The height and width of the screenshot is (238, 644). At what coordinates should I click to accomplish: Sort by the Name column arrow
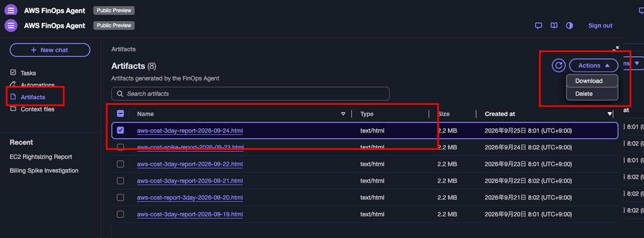click(343, 114)
